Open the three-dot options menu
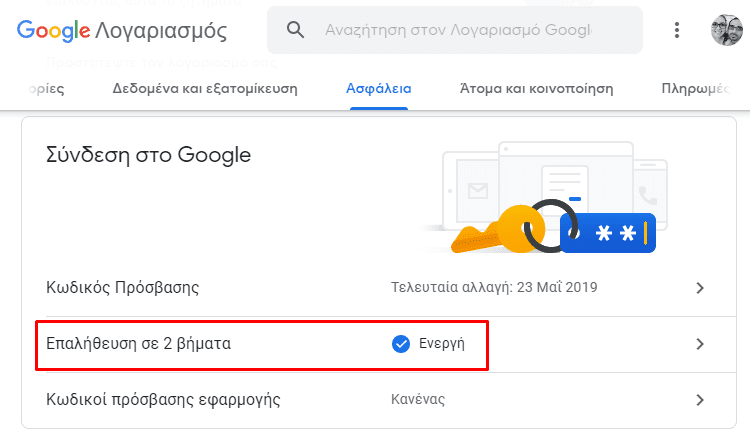Screen dimensions: 750x436 coord(676,30)
